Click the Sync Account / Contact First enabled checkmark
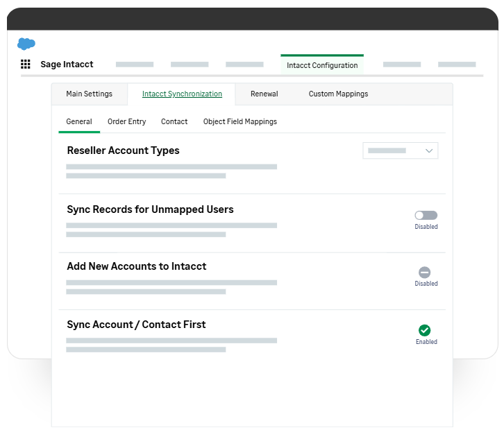The image size is (504, 439). 425,330
